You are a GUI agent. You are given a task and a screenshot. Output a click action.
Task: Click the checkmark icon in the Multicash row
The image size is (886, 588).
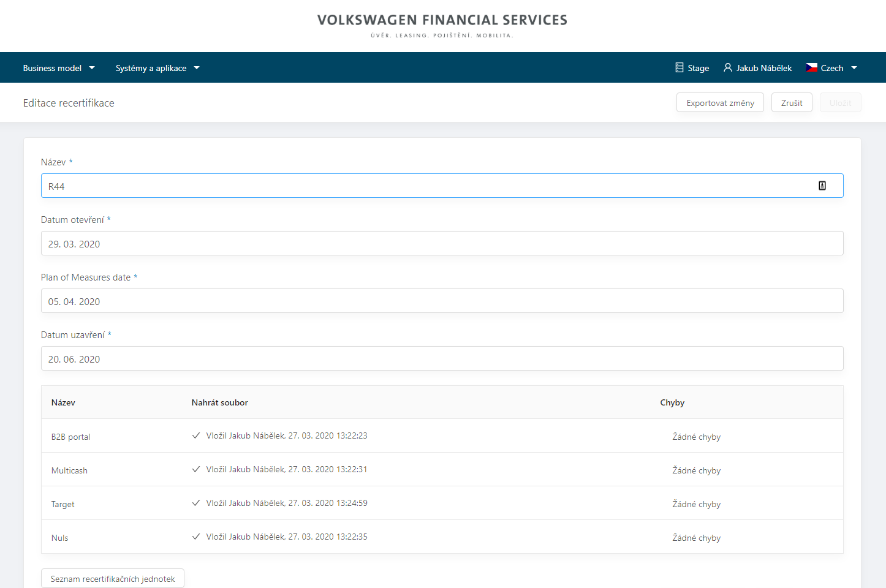coord(196,469)
